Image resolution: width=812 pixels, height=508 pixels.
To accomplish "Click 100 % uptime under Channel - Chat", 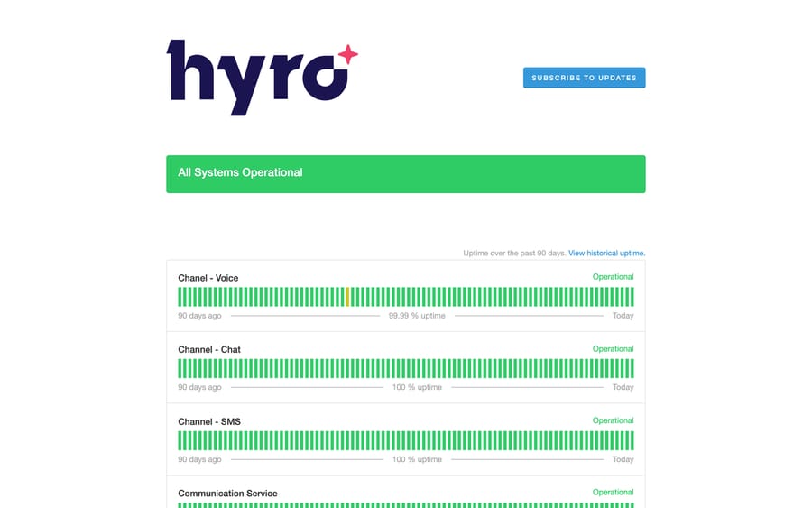I will (417, 387).
